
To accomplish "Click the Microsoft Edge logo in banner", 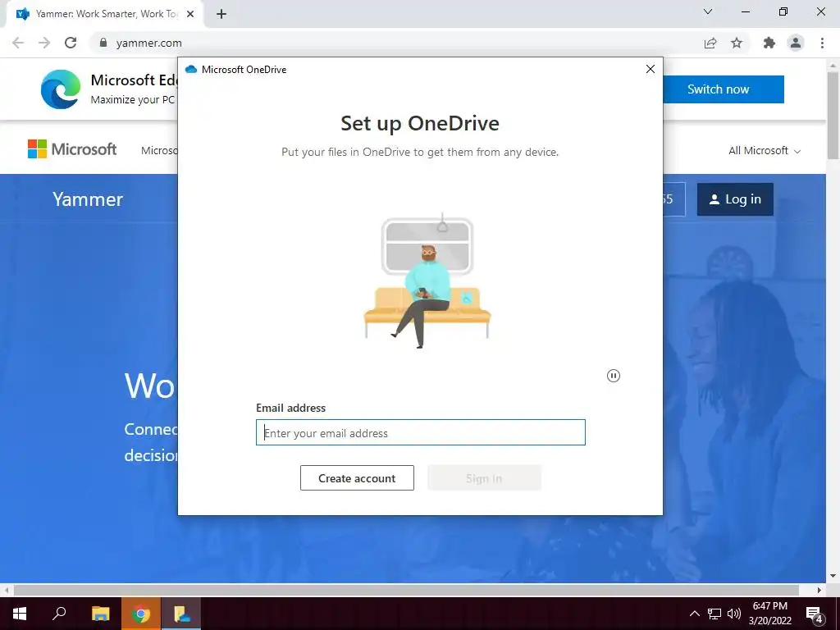I will (61, 89).
